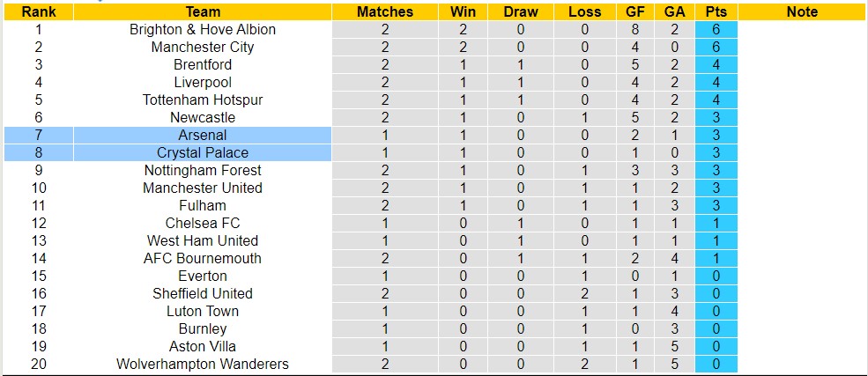
Task: Sort by the Matches column header
Action: (x=385, y=11)
